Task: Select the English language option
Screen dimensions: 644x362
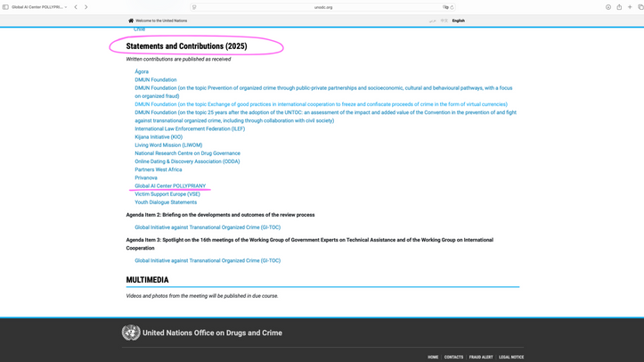Action: tap(459, 21)
